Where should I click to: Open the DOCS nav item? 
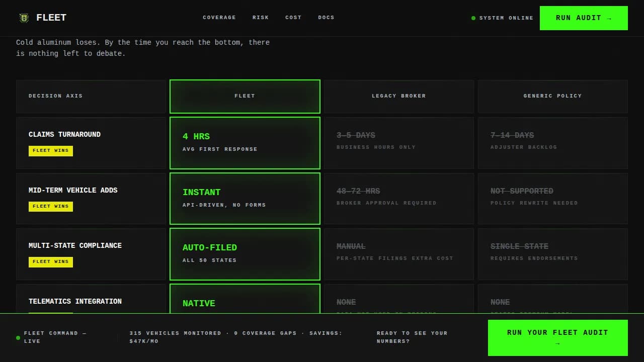(326, 18)
